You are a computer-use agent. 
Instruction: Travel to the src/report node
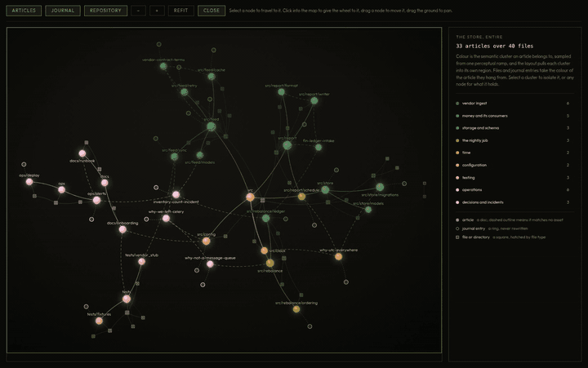287,145
